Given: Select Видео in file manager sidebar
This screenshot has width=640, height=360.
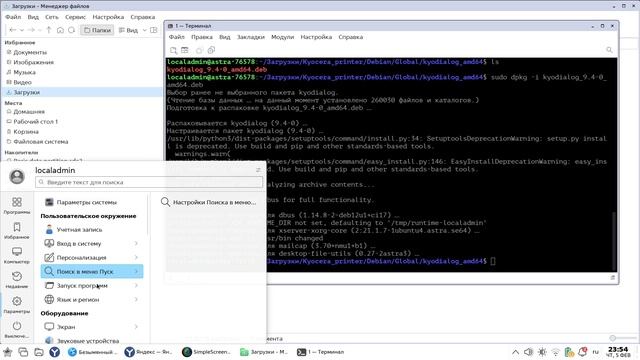Looking at the screenshot, I should click(19, 82).
